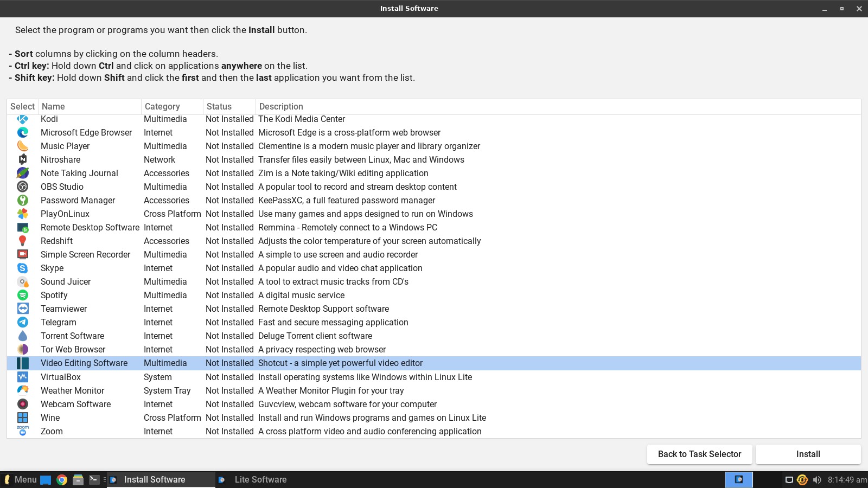Open the Menu button on the taskbar
Viewport: 868px width, 488px height.
[x=20, y=480]
